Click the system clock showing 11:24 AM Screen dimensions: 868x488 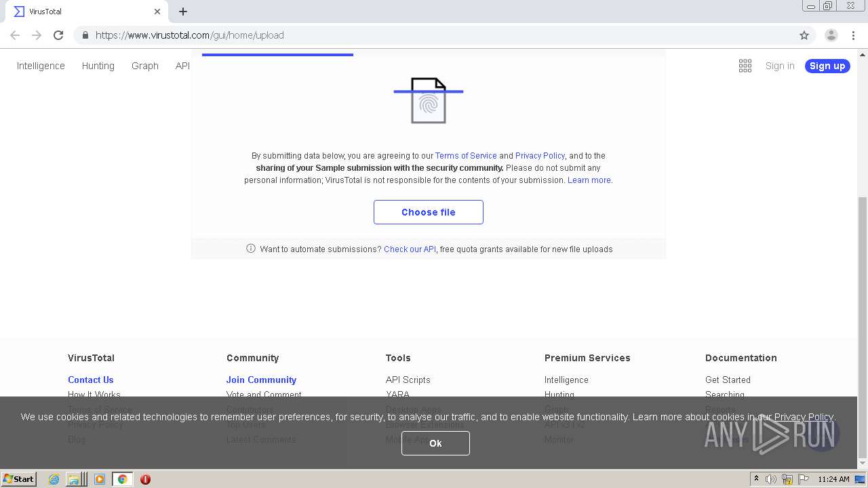point(833,479)
